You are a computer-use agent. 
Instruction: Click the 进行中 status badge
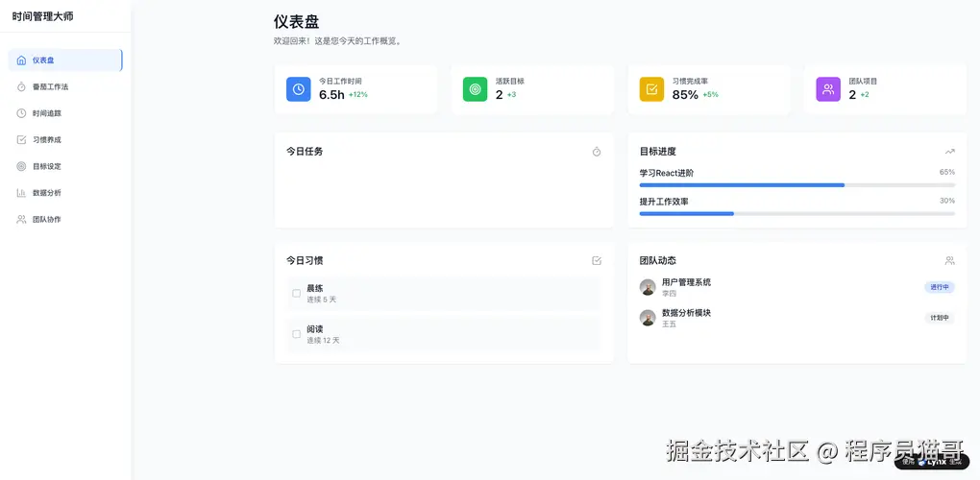point(940,287)
